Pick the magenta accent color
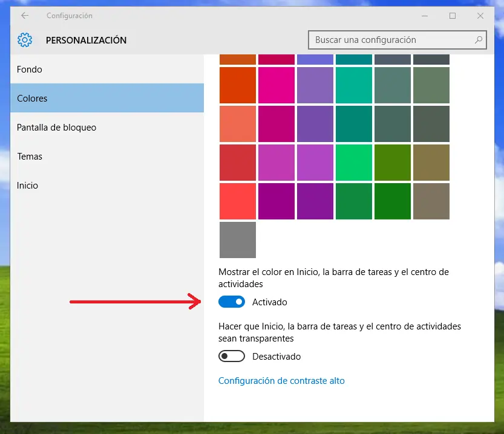 coord(276,85)
